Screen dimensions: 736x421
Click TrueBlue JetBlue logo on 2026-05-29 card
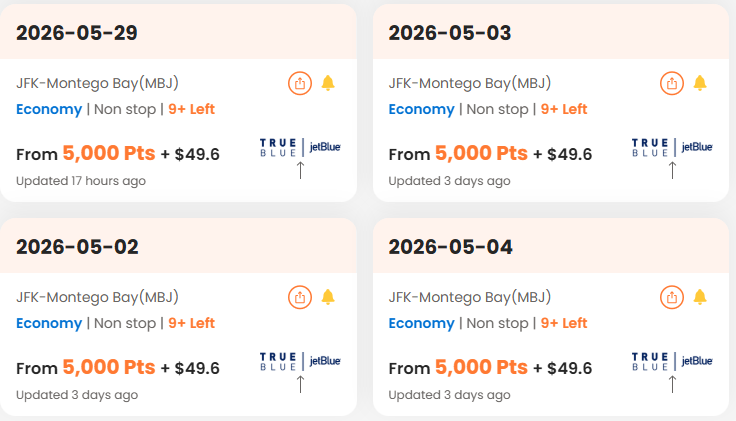tap(300, 147)
